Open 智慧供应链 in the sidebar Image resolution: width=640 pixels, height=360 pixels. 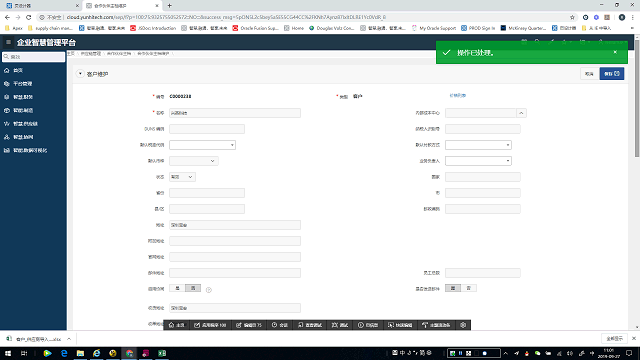pyautogui.click(x=25, y=124)
